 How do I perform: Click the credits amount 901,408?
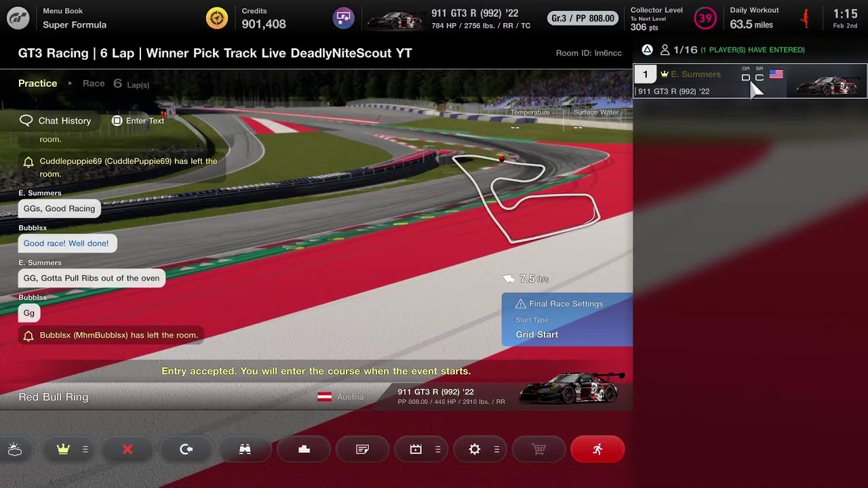click(x=264, y=24)
